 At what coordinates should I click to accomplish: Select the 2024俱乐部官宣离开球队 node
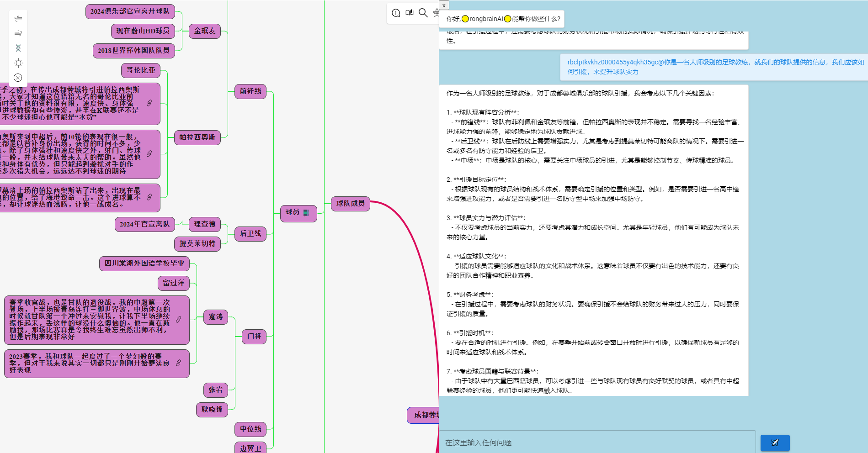click(130, 11)
